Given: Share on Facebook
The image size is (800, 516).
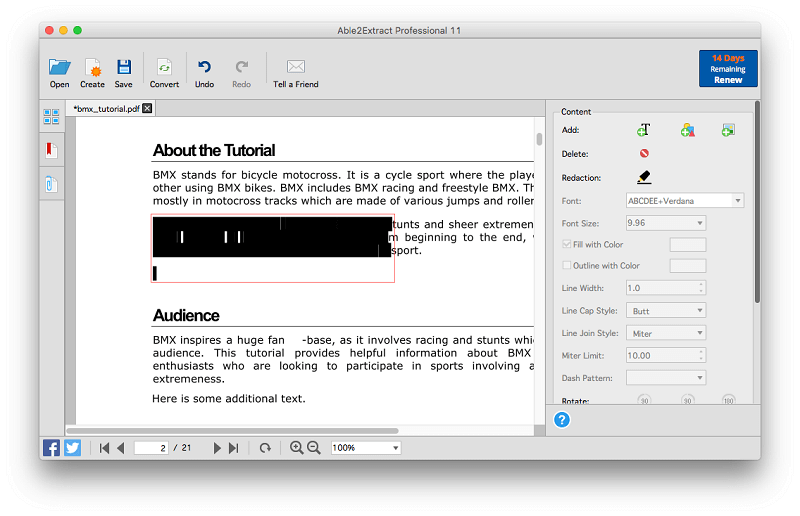Looking at the screenshot, I should pos(51,448).
